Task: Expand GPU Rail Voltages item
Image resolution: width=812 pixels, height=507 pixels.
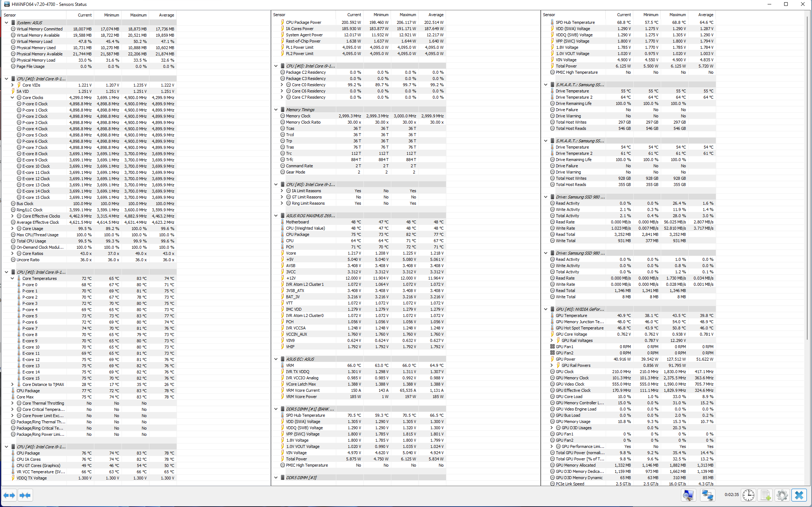Action: click(x=551, y=340)
